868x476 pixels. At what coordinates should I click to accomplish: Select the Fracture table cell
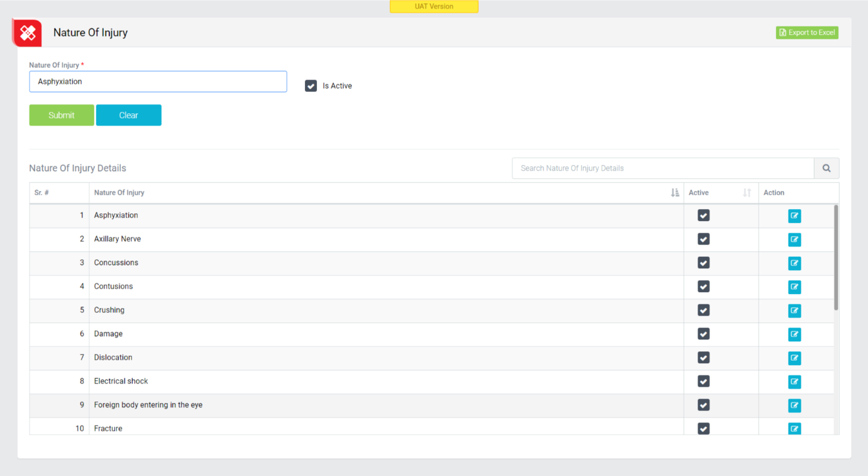386,427
